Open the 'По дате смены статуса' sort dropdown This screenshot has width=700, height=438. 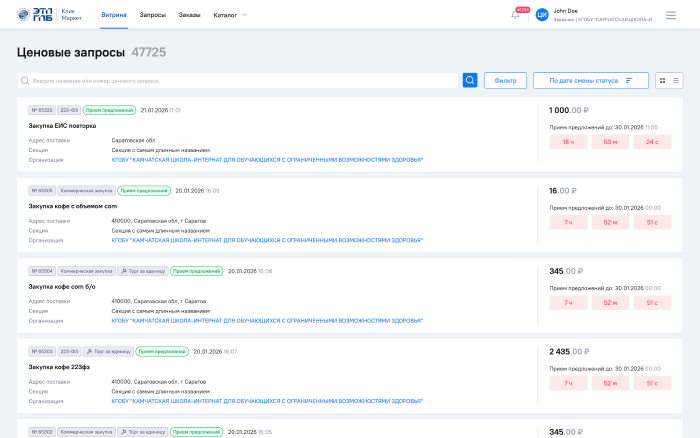591,80
